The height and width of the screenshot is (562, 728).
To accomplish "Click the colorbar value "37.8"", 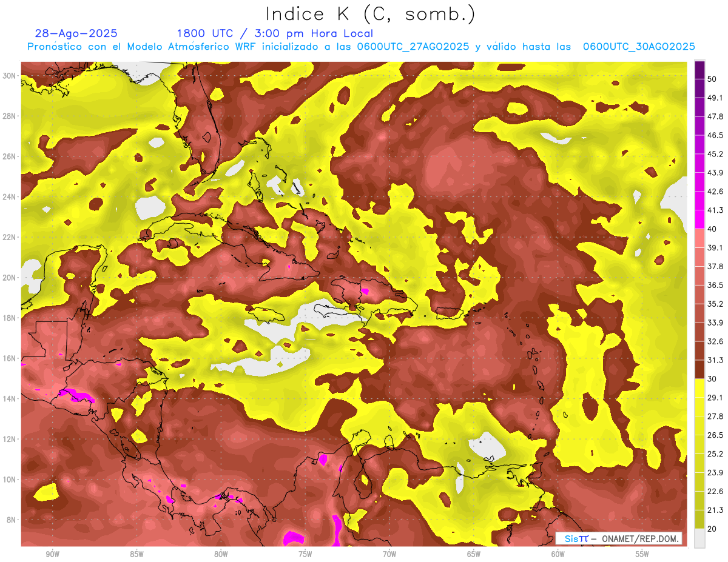I will tap(715, 266).
